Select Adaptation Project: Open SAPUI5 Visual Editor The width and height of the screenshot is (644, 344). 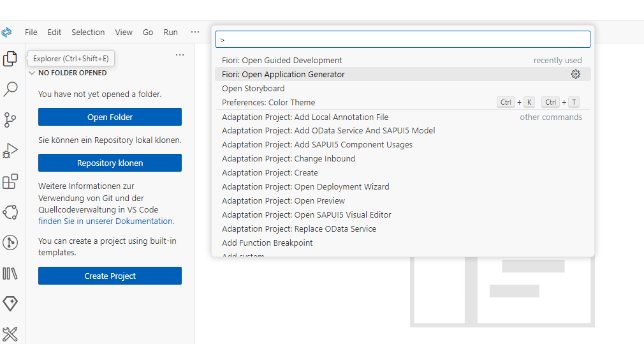(x=403, y=214)
